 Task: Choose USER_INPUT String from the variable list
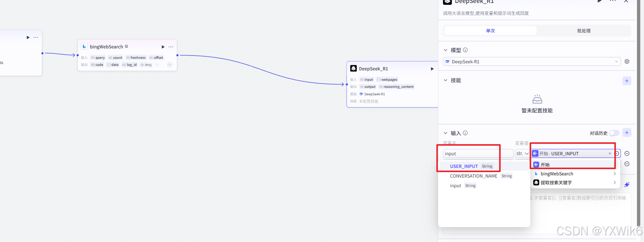pos(484,166)
